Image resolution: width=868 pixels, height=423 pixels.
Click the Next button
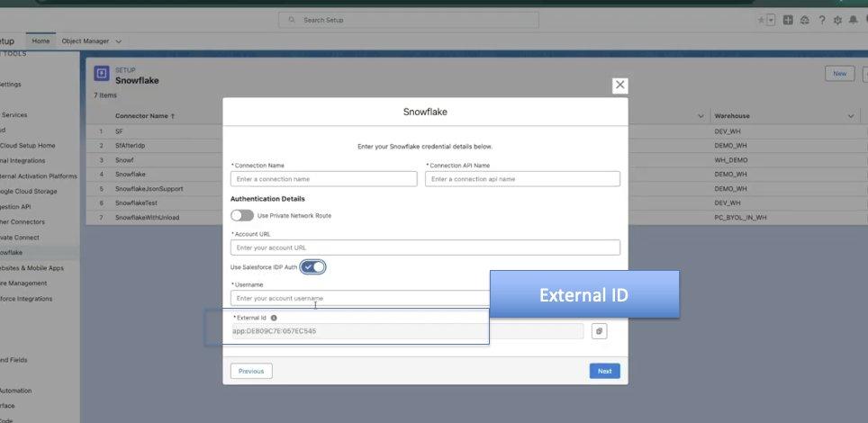coord(604,371)
